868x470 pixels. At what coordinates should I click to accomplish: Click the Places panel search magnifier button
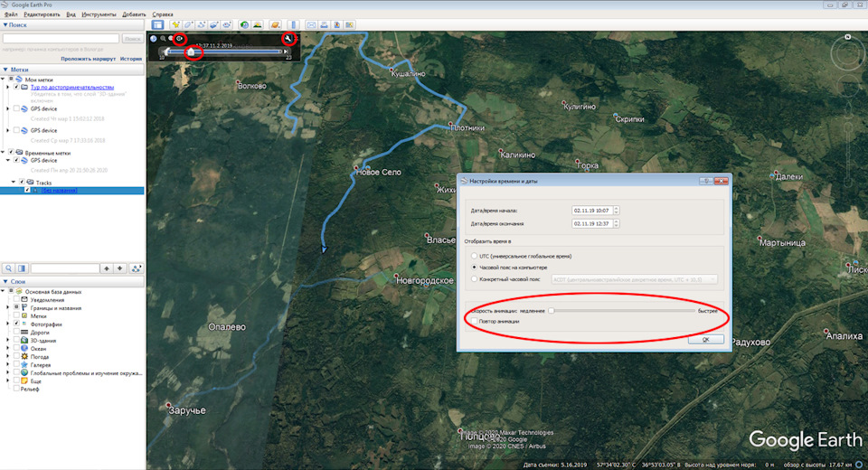[9, 268]
